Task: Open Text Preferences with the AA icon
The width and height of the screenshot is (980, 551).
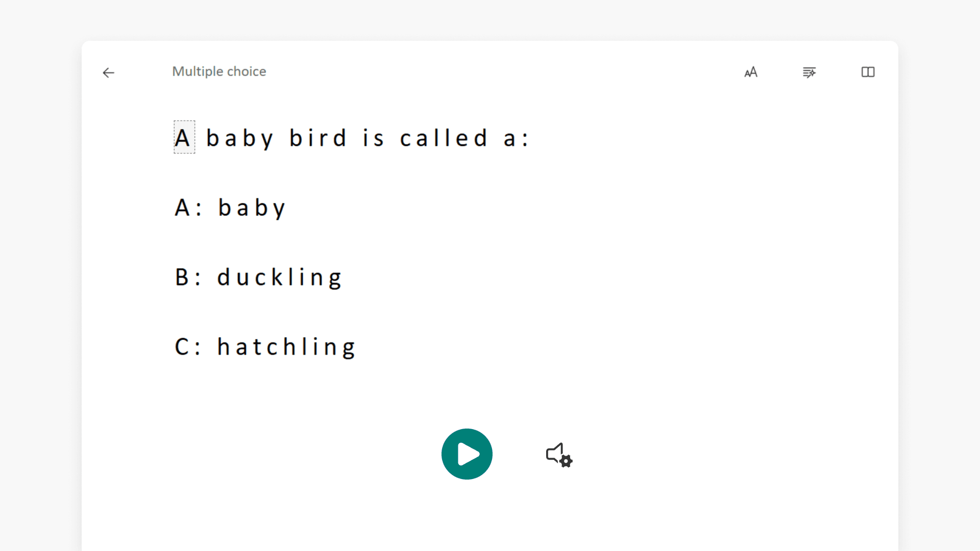Action: coord(751,72)
